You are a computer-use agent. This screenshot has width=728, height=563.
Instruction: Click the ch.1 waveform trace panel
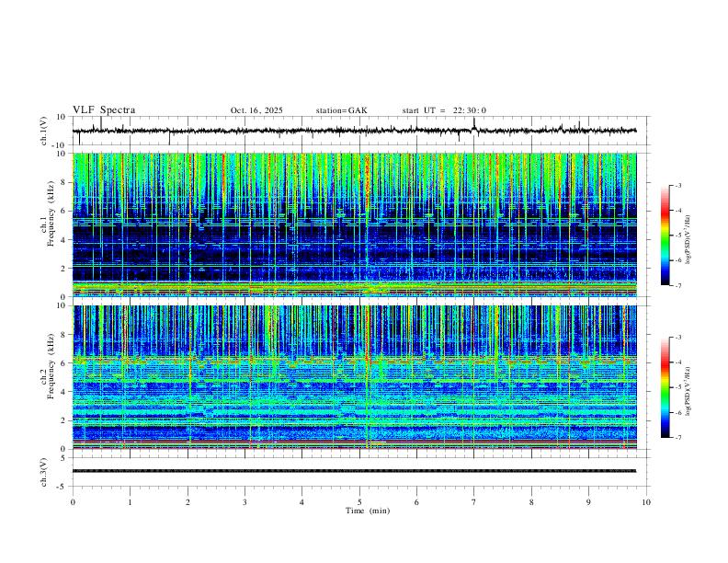click(360, 131)
